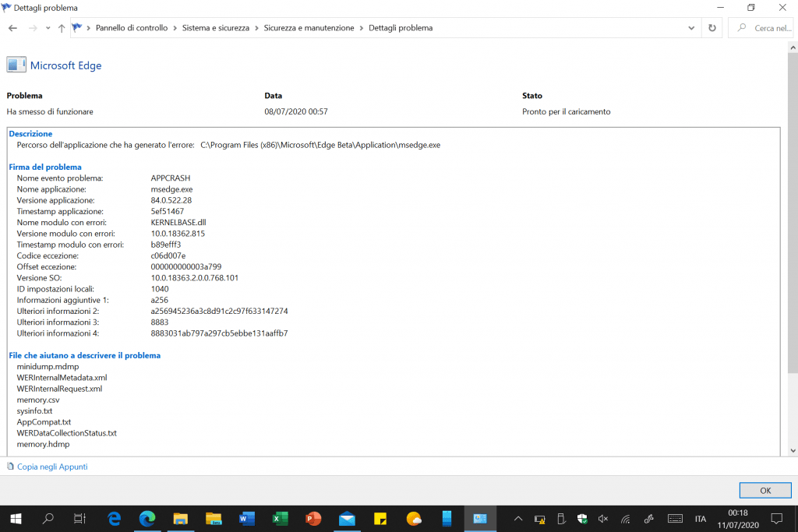Open PowerPoint from the taskbar

pyautogui.click(x=314, y=519)
